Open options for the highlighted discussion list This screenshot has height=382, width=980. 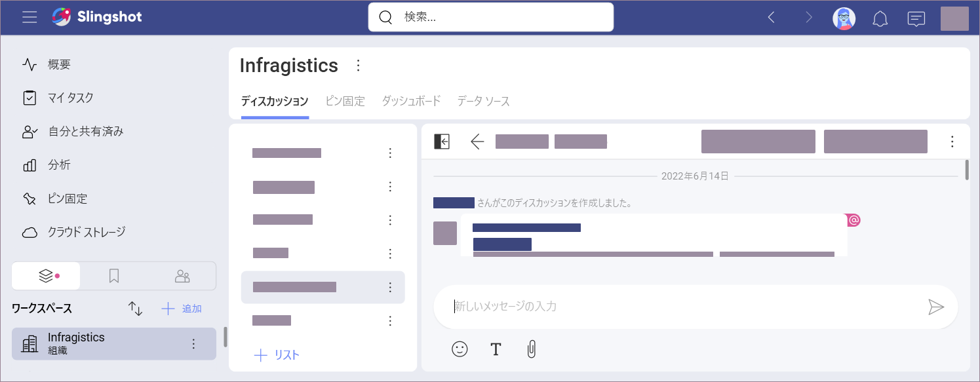point(390,287)
